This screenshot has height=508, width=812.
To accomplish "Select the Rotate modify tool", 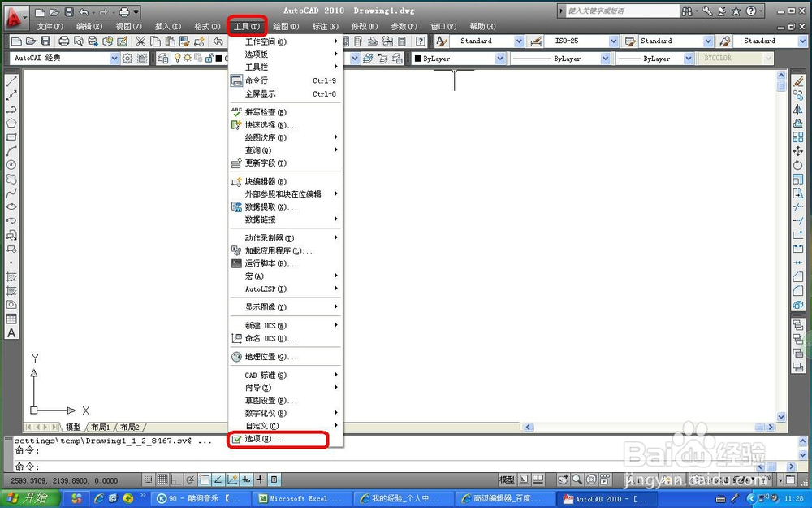I will pyautogui.click(x=798, y=165).
